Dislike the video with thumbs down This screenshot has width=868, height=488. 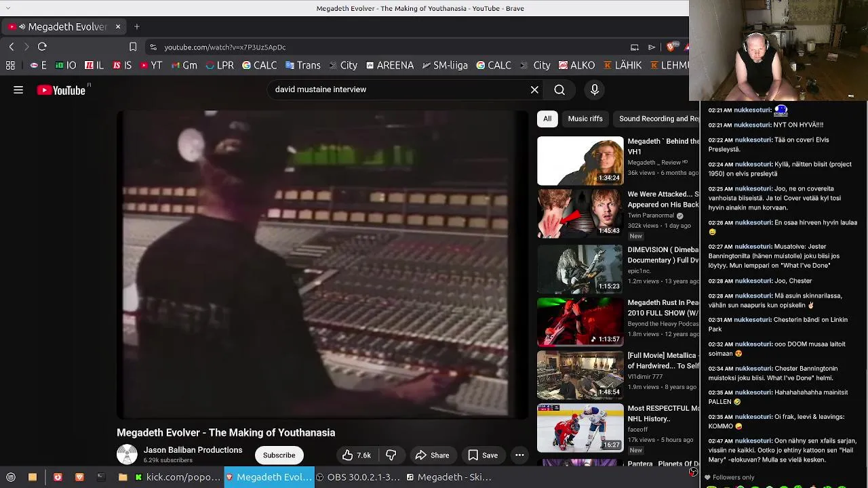click(391, 455)
